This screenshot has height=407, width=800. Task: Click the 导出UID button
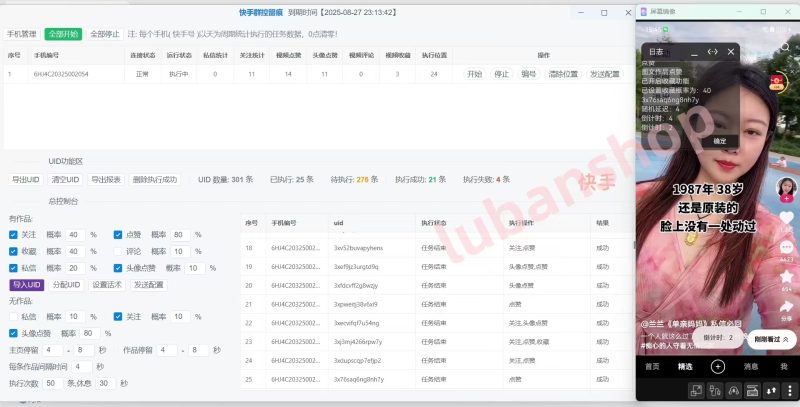point(26,180)
